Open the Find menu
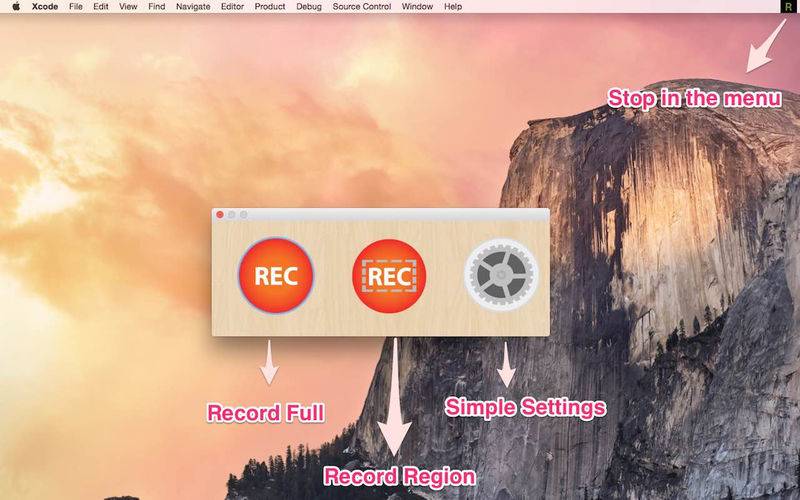This screenshot has height=500, width=800. [x=157, y=7]
